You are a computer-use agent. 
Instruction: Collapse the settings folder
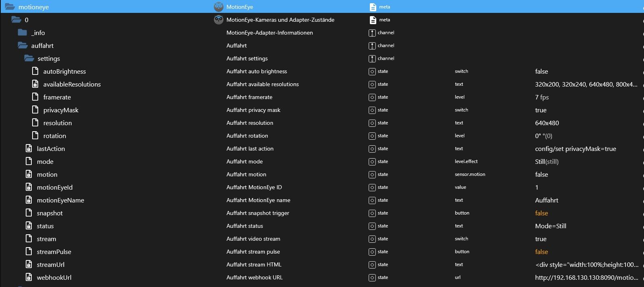click(29, 58)
